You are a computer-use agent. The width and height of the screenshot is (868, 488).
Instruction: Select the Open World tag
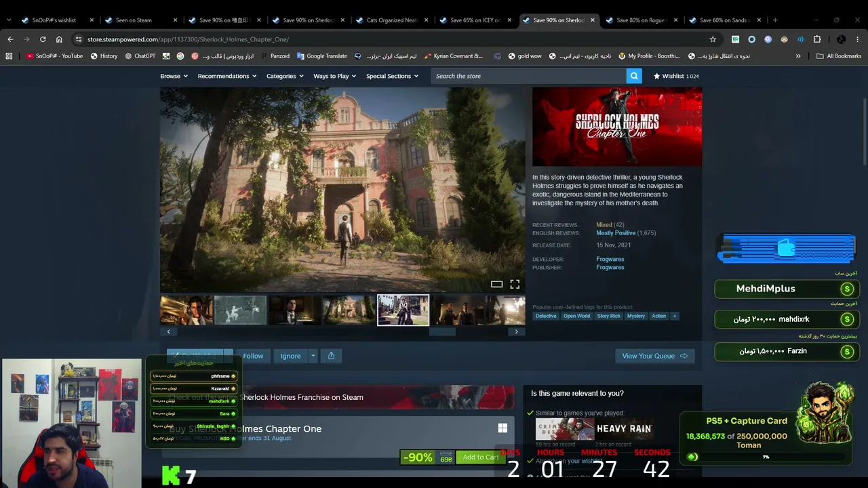pos(576,316)
